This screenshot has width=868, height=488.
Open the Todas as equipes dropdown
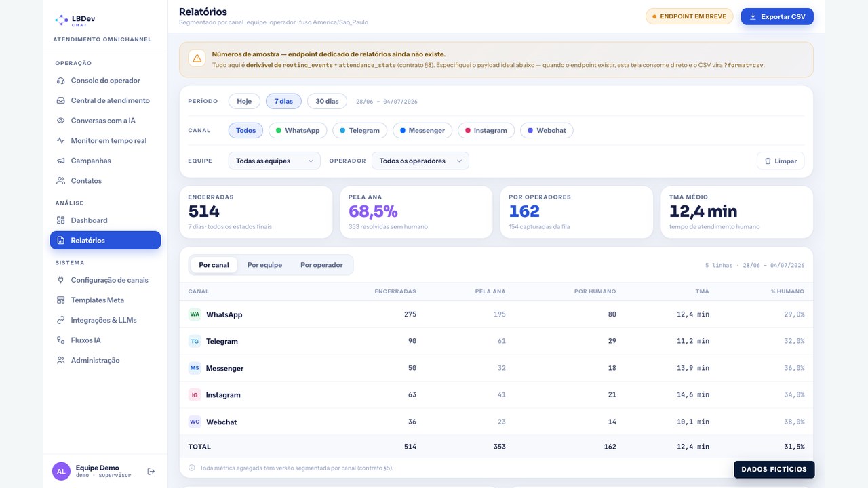pos(274,161)
